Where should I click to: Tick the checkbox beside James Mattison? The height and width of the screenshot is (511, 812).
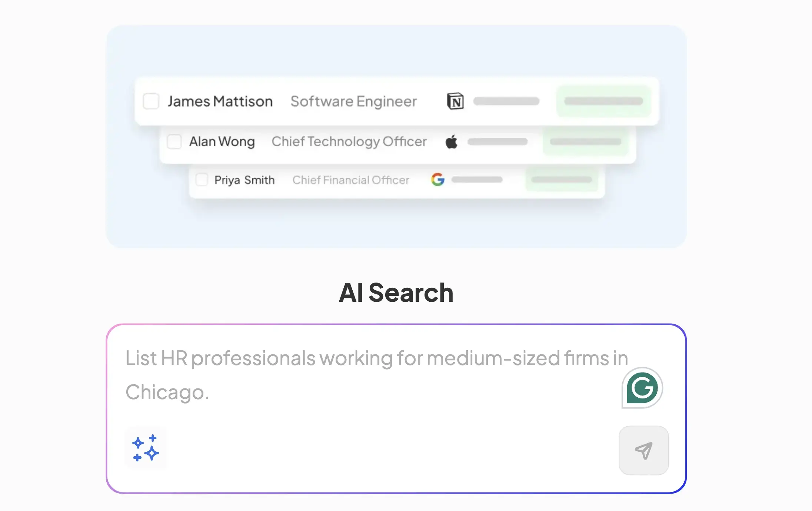pos(151,101)
